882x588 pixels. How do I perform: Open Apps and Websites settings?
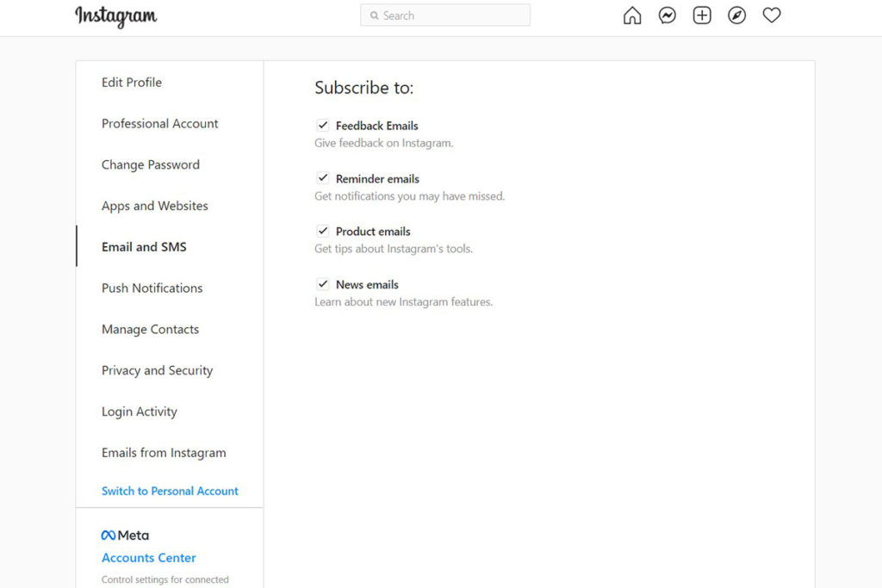155,206
